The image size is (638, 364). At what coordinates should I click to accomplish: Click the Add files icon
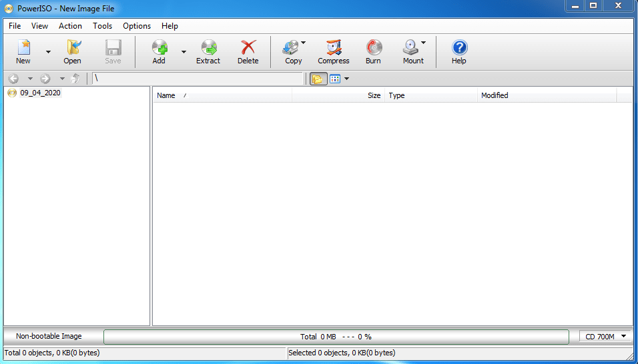pyautogui.click(x=159, y=51)
